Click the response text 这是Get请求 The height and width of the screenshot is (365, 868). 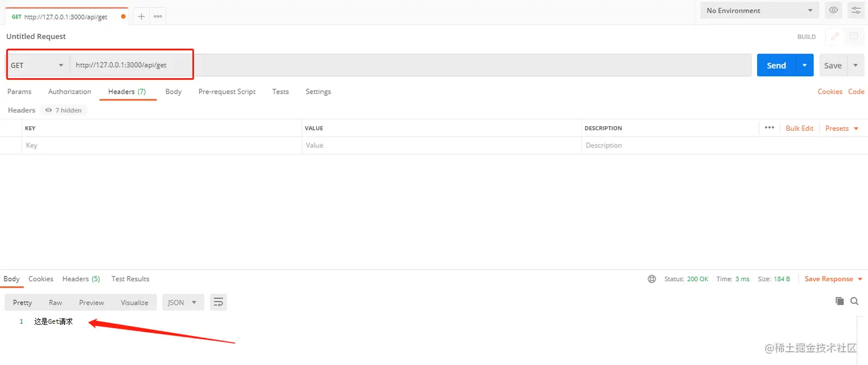[x=53, y=321]
